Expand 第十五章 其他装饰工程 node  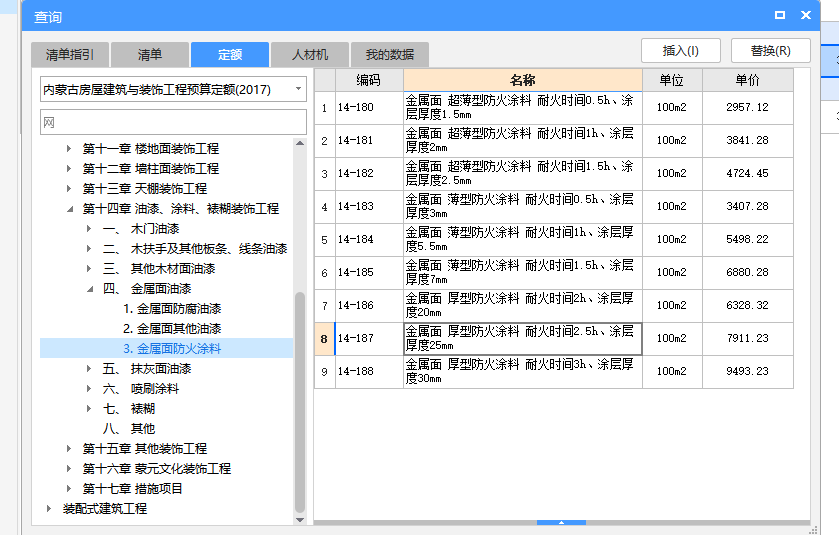(x=69, y=448)
